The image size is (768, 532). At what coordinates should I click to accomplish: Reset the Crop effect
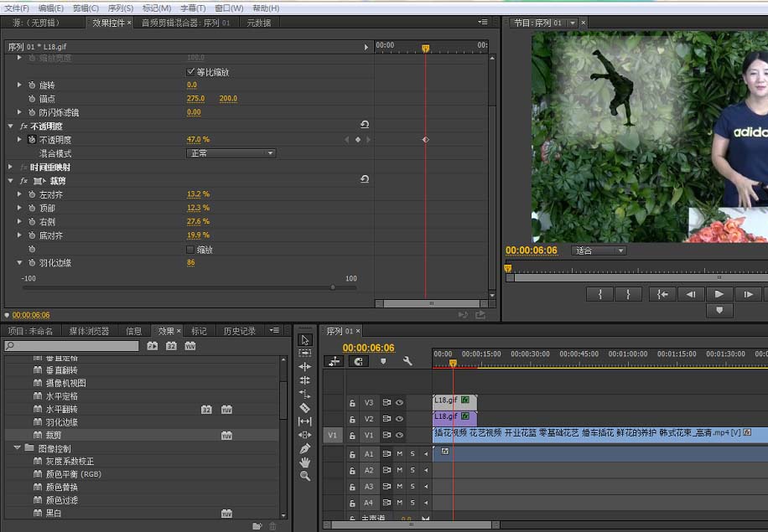[365, 179]
